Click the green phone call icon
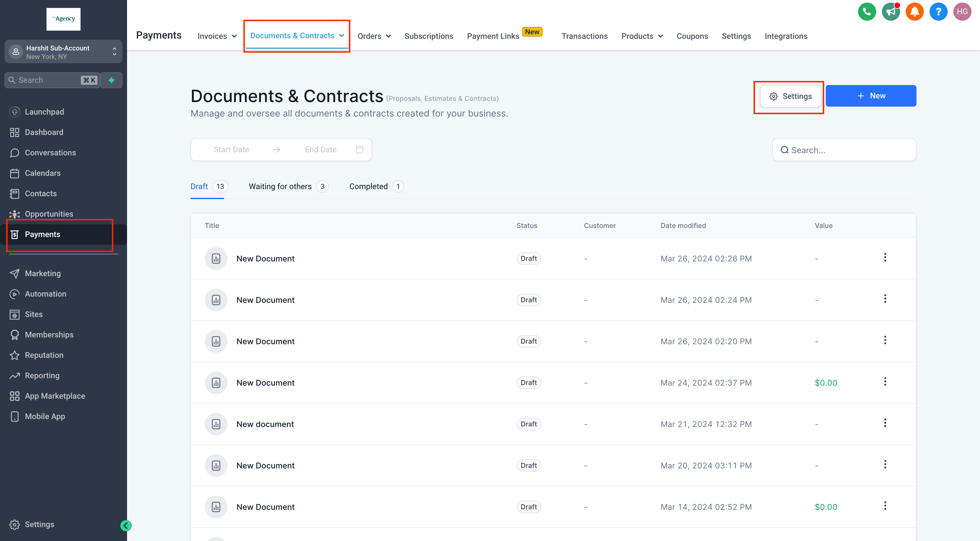Image resolution: width=980 pixels, height=541 pixels. [867, 12]
